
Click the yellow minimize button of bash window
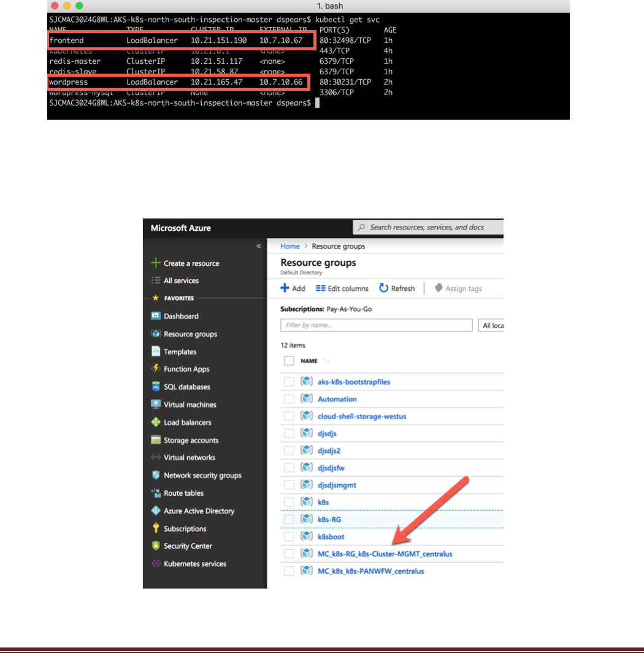click(67, 6)
